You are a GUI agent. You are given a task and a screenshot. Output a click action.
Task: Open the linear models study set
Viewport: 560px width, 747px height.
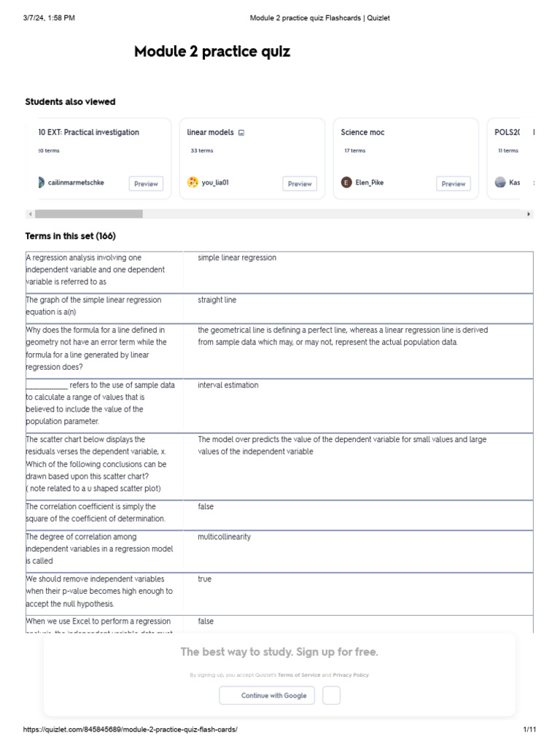[210, 133]
